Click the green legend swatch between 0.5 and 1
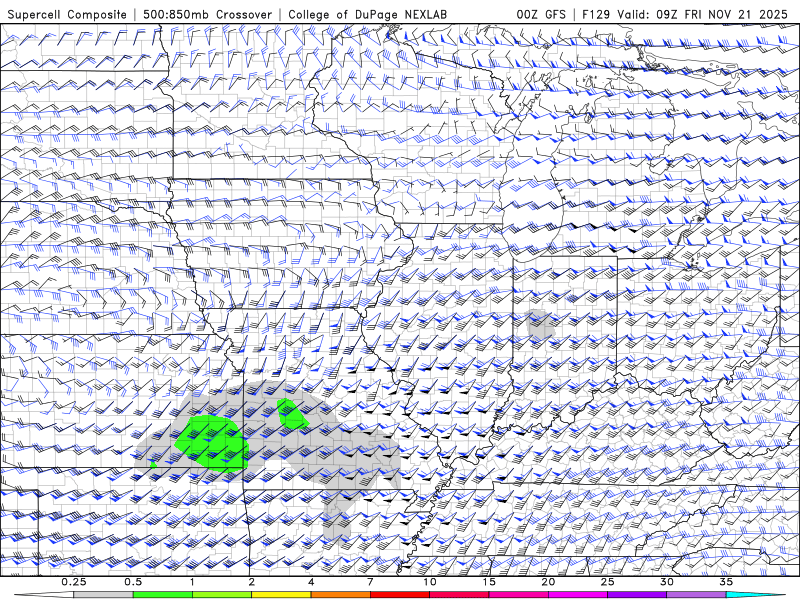Viewport: 800px width, 600px height. pyautogui.click(x=162, y=595)
